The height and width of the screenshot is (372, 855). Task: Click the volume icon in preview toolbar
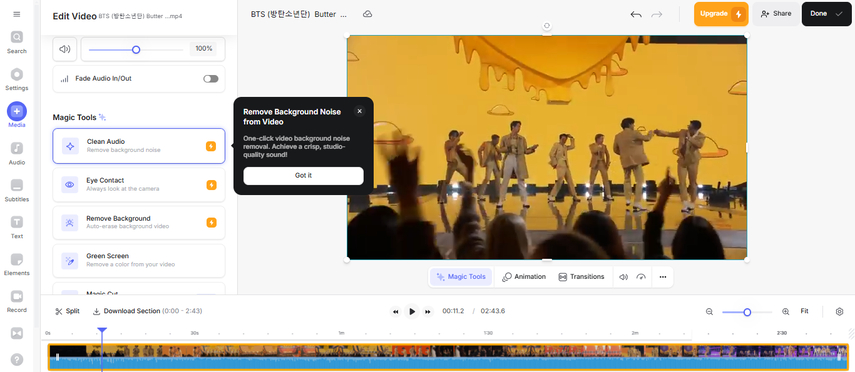[623, 277]
